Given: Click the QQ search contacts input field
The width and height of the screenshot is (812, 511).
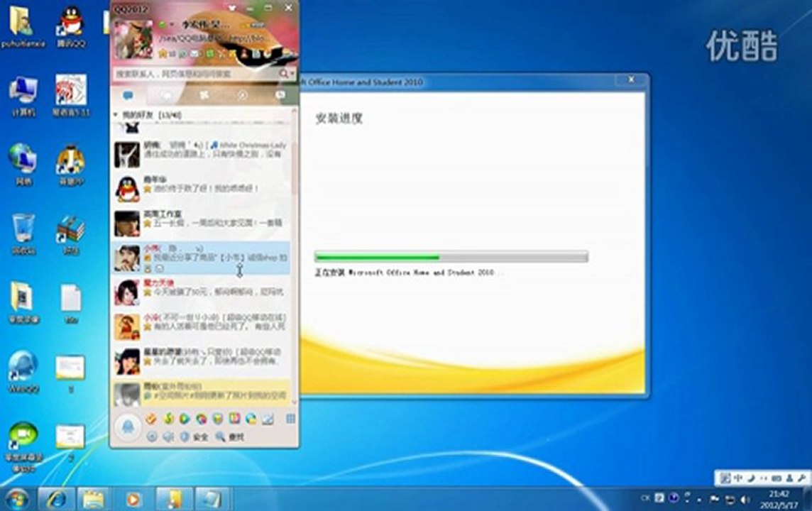Looking at the screenshot, I should point(196,74).
